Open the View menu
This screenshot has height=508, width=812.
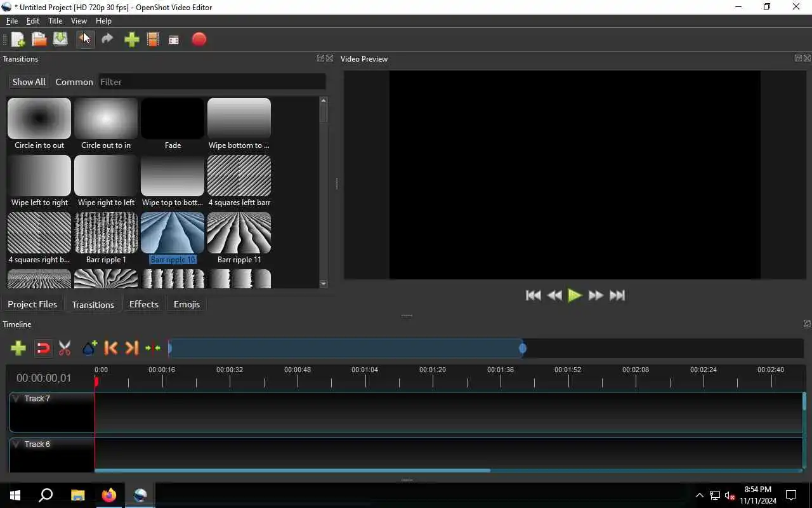coord(79,21)
